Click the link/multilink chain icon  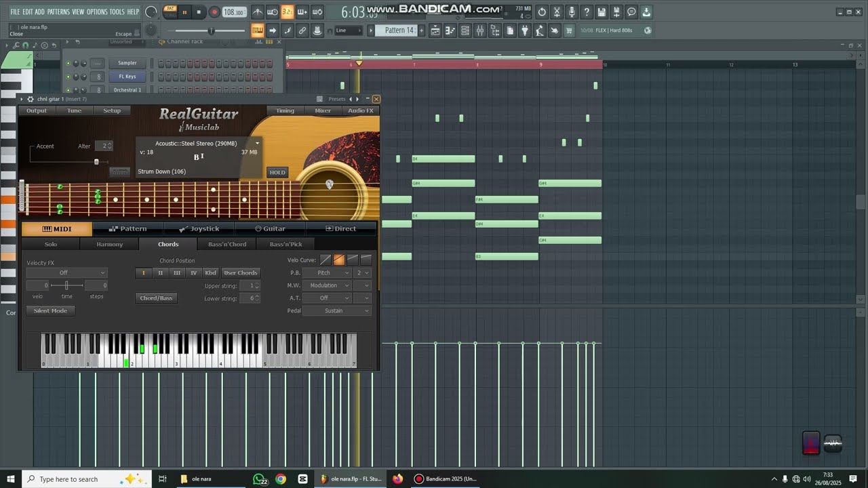point(302,30)
